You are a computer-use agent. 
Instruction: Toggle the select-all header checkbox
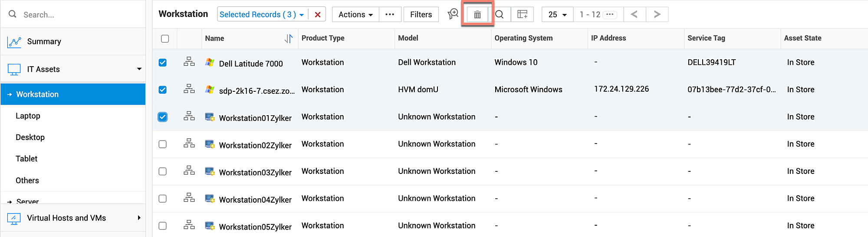(165, 39)
